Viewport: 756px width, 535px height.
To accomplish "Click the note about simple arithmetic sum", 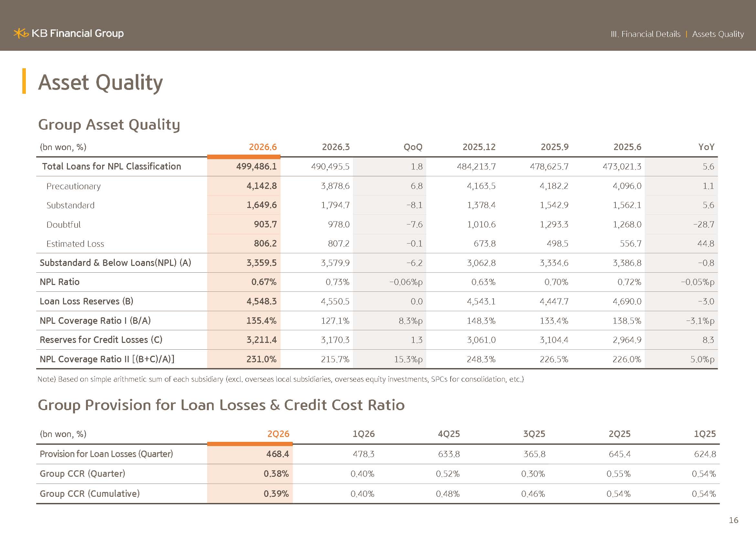I will [281, 379].
